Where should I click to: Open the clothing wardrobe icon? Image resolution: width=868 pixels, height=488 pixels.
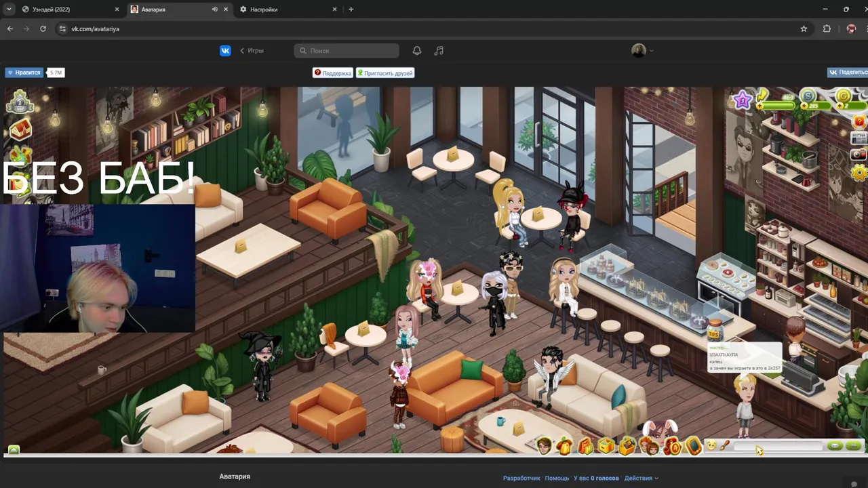[x=564, y=446]
